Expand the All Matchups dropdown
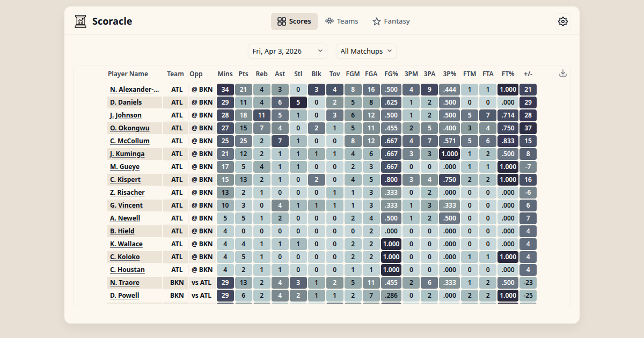644x338 pixels. pyautogui.click(x=366, y=51)
